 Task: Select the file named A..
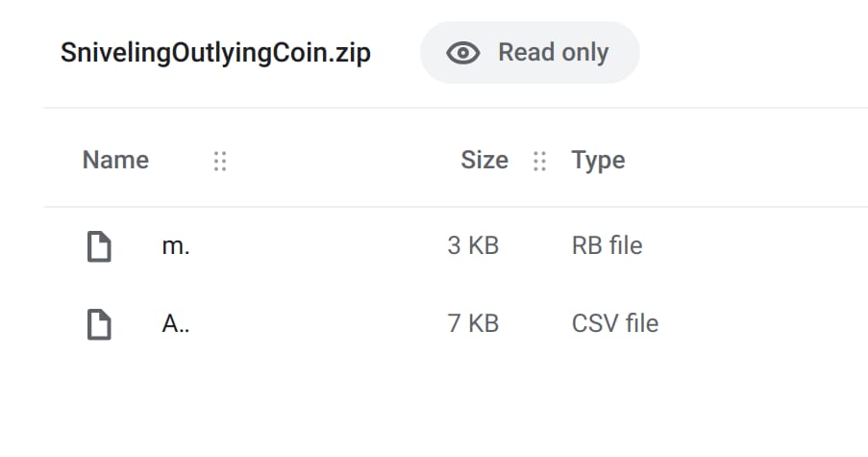176,323
